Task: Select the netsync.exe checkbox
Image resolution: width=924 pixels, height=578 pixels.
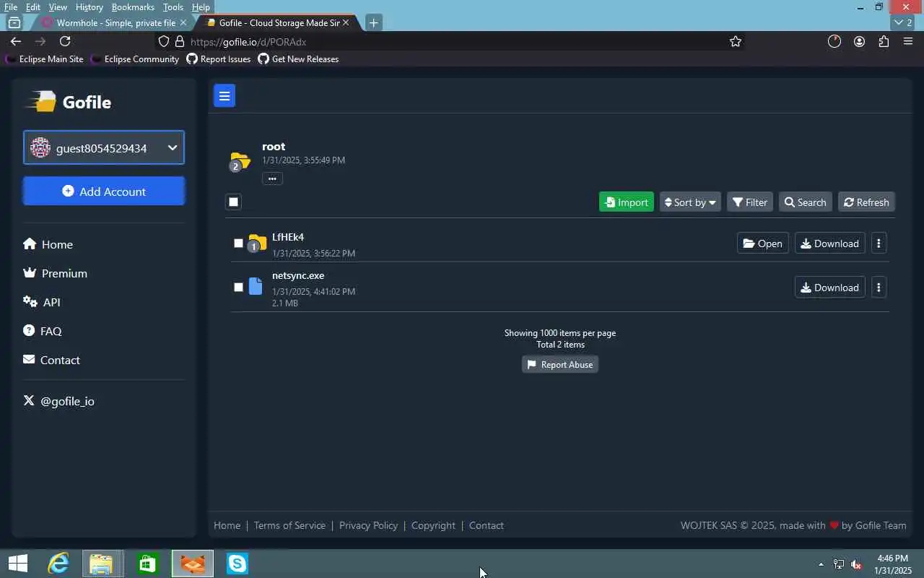Action: 238,288
